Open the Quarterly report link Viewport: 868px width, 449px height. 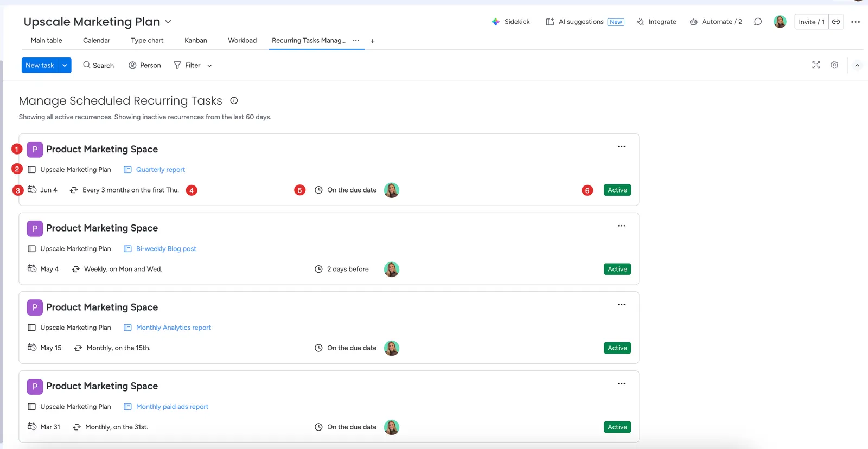[161, 170]
